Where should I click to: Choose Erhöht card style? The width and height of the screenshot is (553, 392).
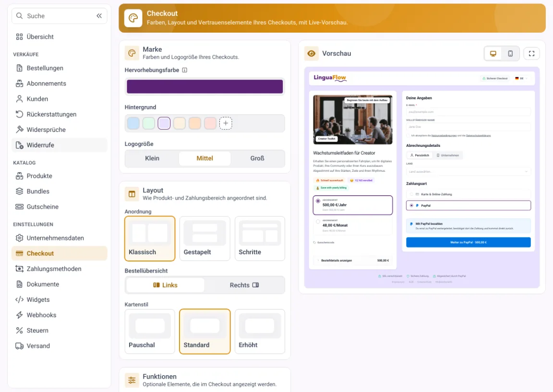(x=260, y=332)
